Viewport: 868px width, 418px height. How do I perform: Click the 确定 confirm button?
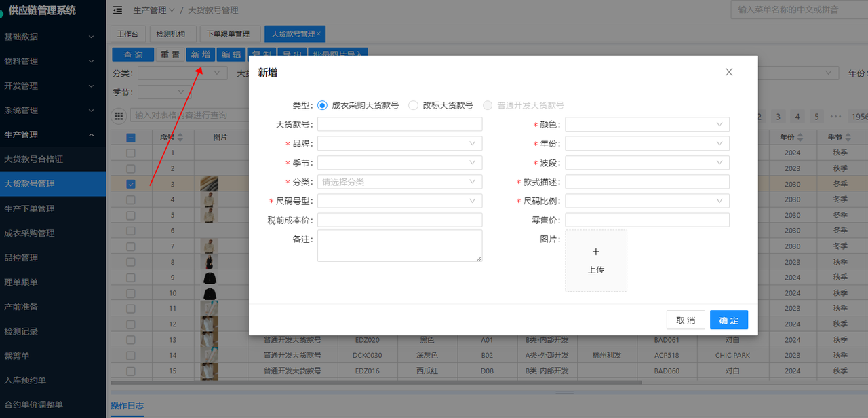[728, 320]
